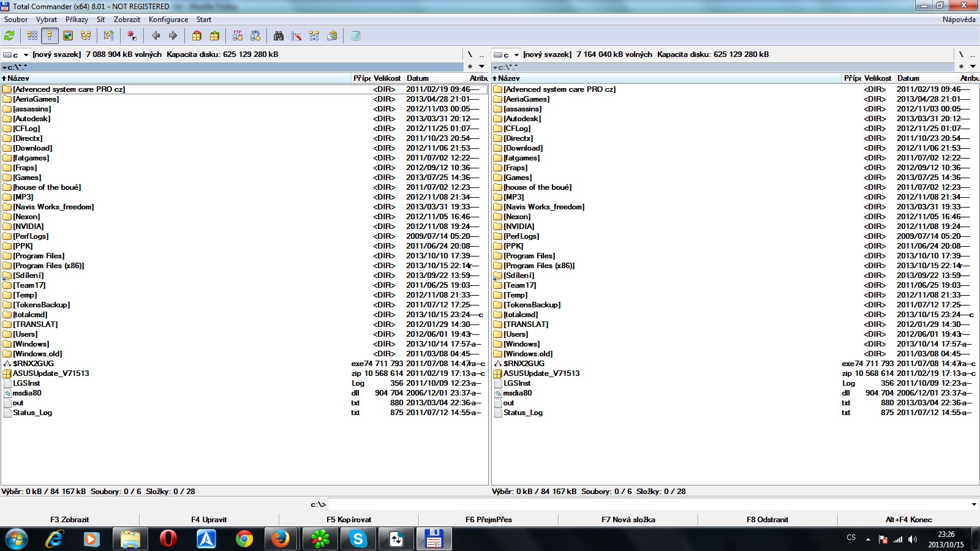Click the Alt+F4 Konec button

click(x=909, y=520)
